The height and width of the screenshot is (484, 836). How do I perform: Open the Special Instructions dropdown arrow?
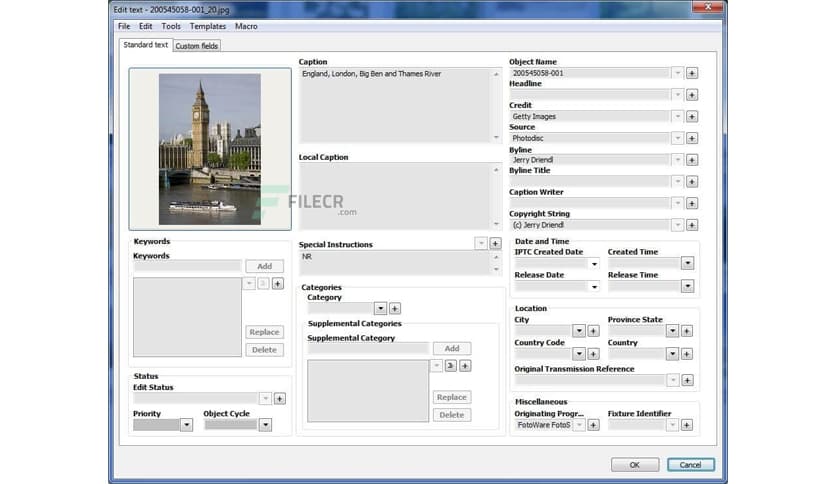[481, 243]
